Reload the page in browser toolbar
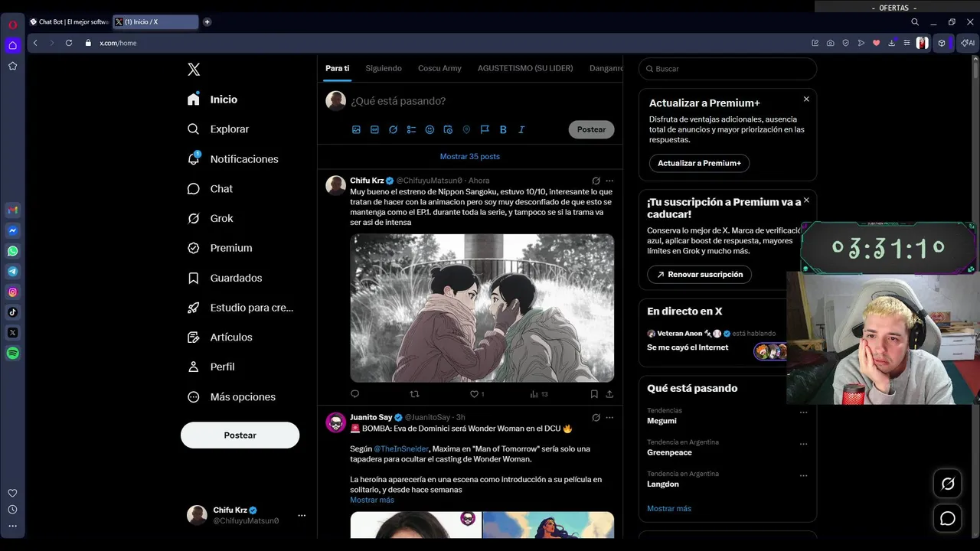 (x=69, y=43)
